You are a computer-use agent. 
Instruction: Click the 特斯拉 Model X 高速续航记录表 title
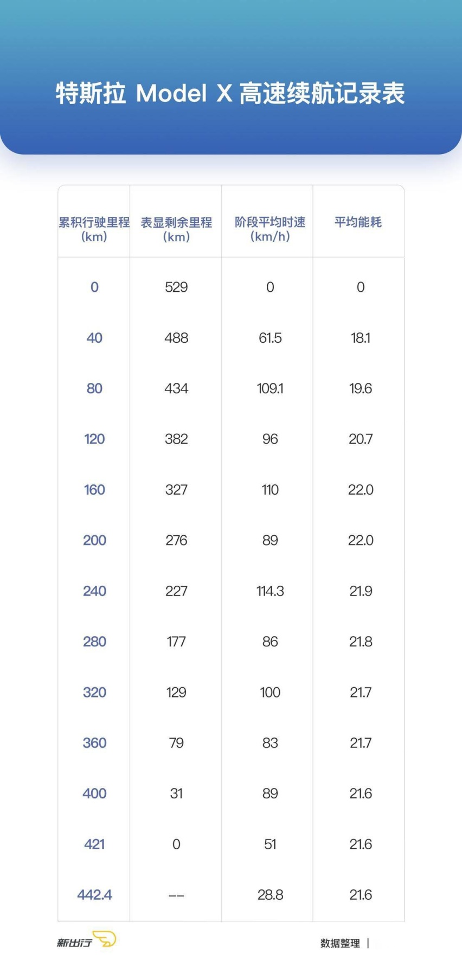(230, 93)
